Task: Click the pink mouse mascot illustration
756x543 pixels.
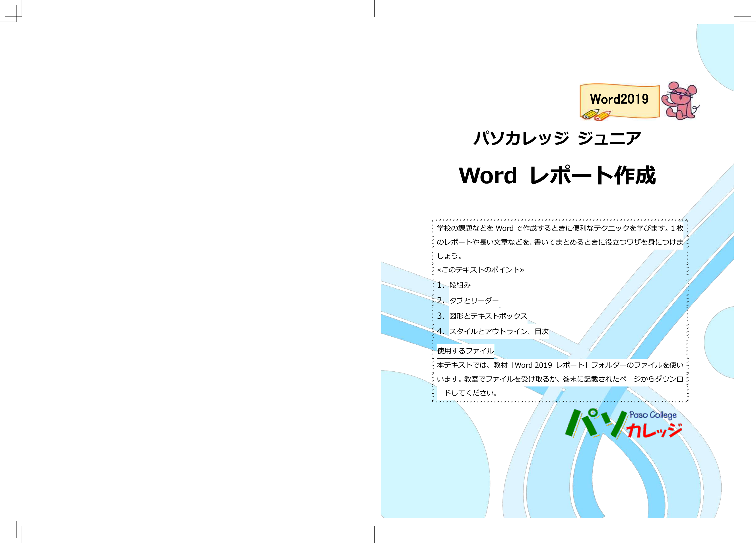Action: (680, 101)
